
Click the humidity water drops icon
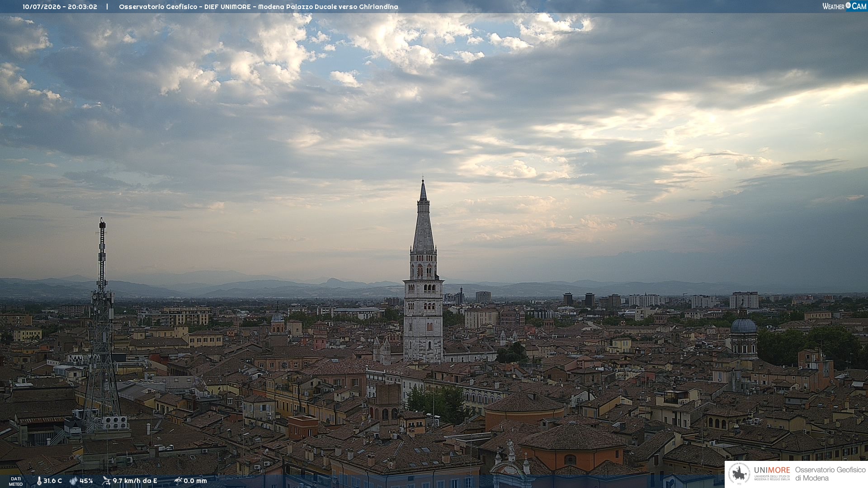[x=73, y=481]
